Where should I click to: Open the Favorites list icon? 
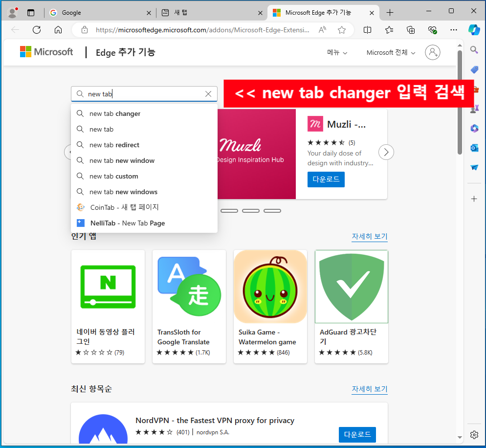(389, 30)
